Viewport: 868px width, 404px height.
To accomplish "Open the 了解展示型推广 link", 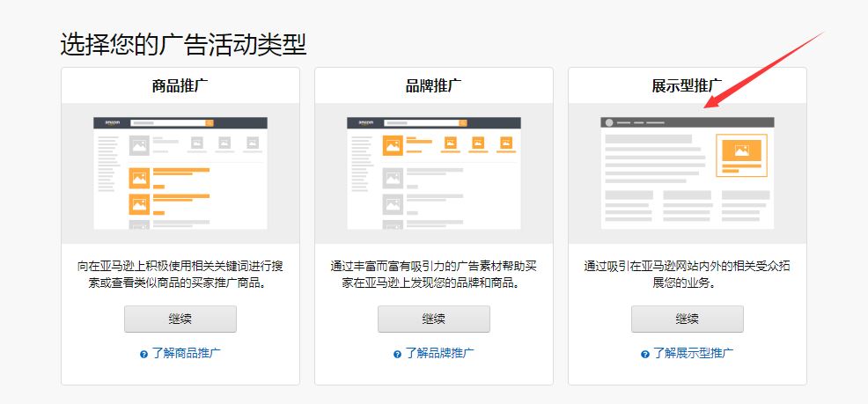I will [x=693, y=353].
